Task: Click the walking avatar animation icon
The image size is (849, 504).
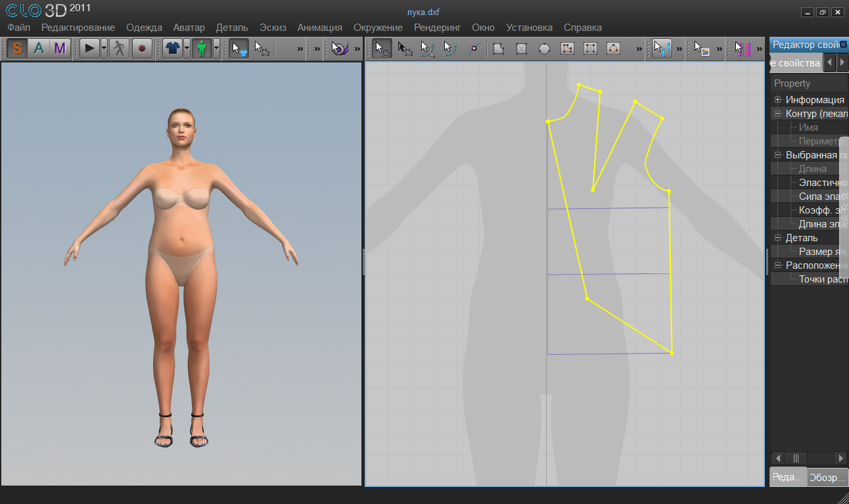Action: [119, 49]
